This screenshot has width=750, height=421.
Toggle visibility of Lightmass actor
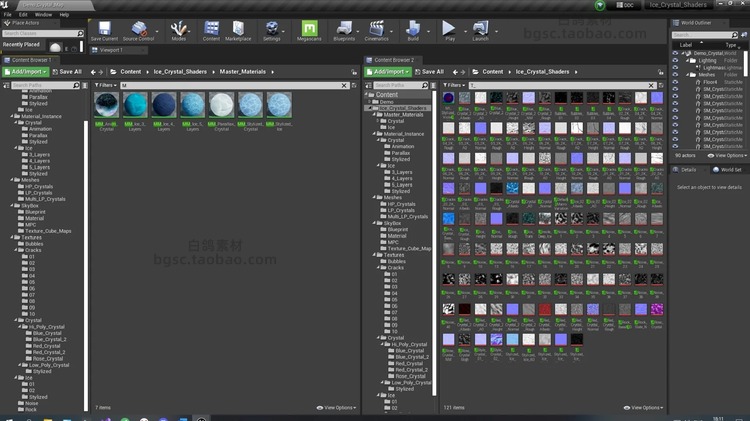click(675, 67)
